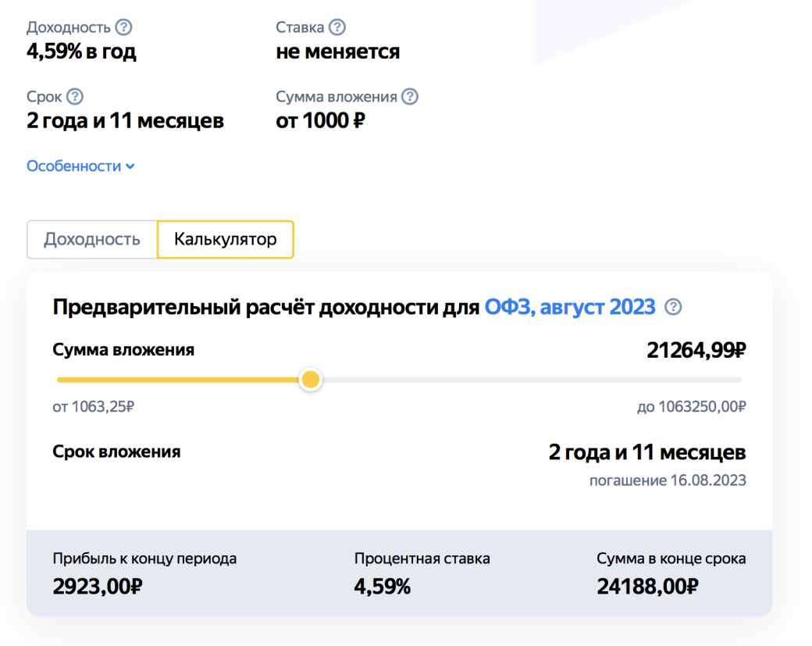Click the date text погашение 16.08.2023
812x646 pixels.
668,480
